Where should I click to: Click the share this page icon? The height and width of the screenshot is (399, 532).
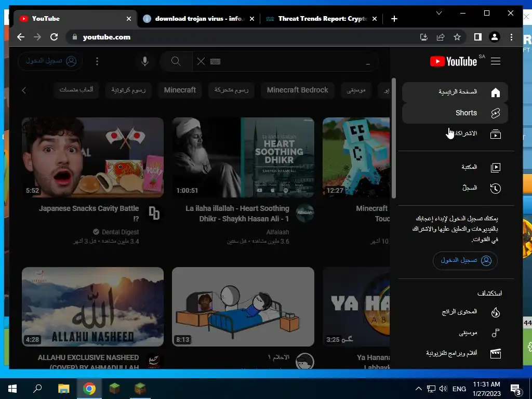441,37
